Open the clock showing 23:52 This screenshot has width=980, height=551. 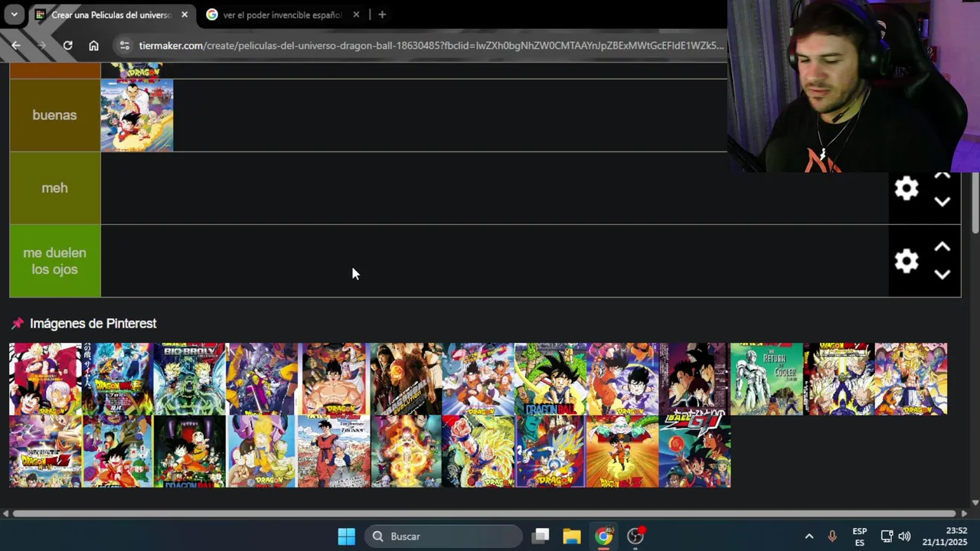pyautogui.click(x=946, y=536)
